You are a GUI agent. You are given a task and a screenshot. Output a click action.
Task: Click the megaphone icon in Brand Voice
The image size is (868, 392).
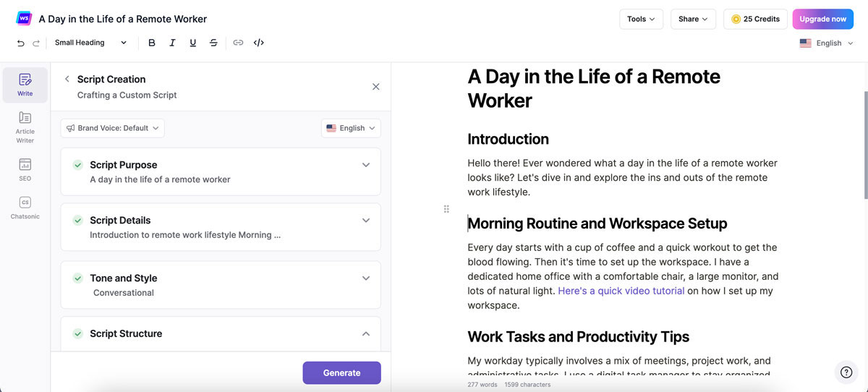click(71, 128)
